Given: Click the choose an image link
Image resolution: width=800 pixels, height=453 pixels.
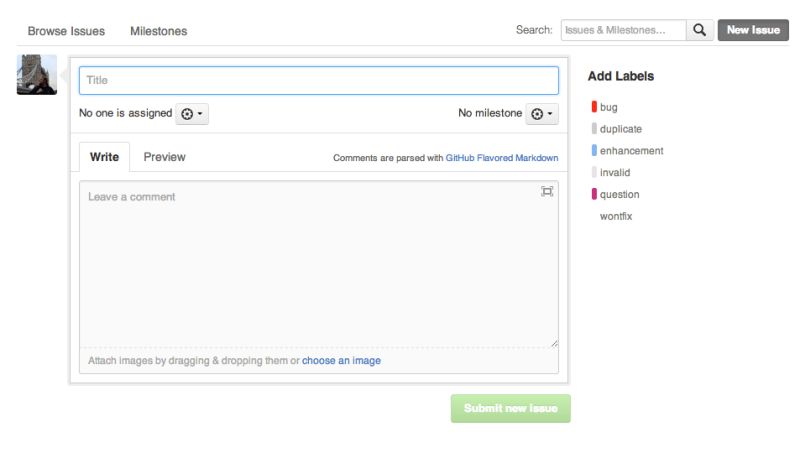Looking at the screenshot, I should (341, 360).
